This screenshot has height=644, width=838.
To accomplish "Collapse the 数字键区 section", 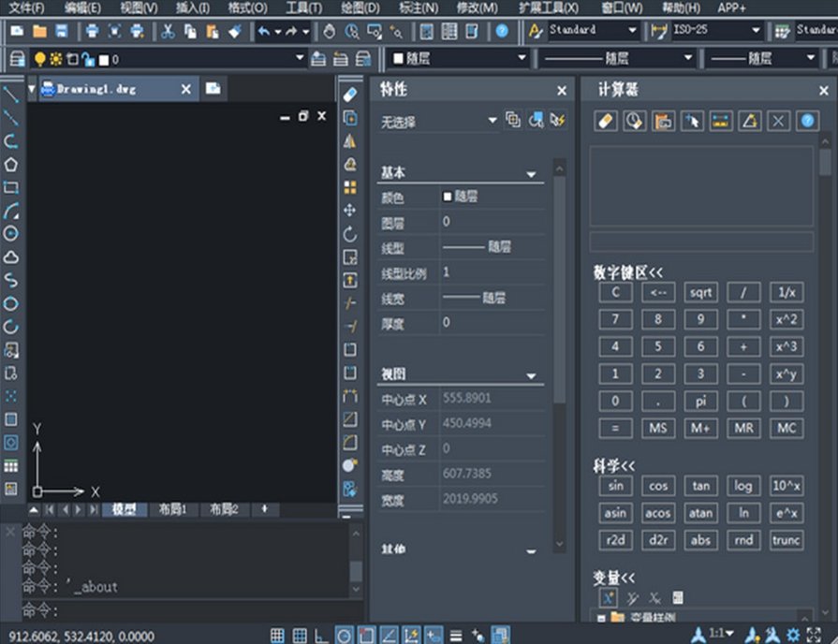I will [628, 273].
